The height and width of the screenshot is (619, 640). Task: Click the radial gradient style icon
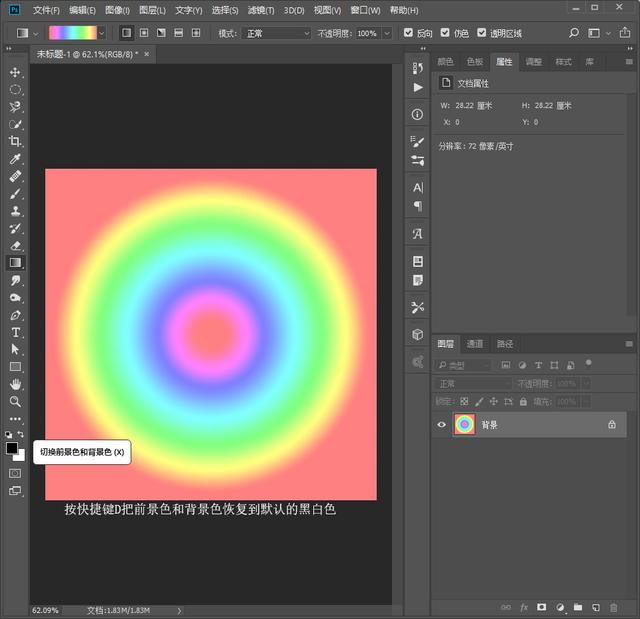[144, 33]
